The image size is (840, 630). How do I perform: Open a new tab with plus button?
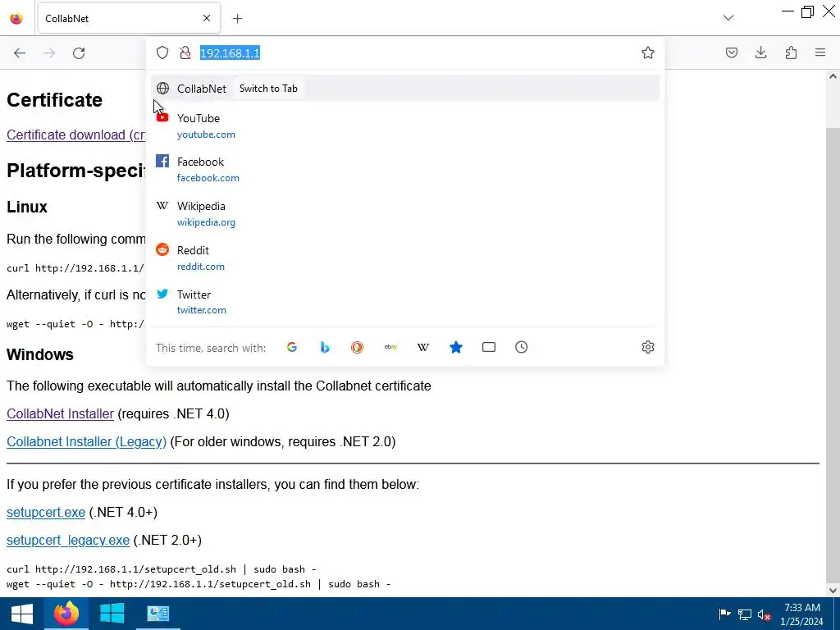click(x=237, y=19)
